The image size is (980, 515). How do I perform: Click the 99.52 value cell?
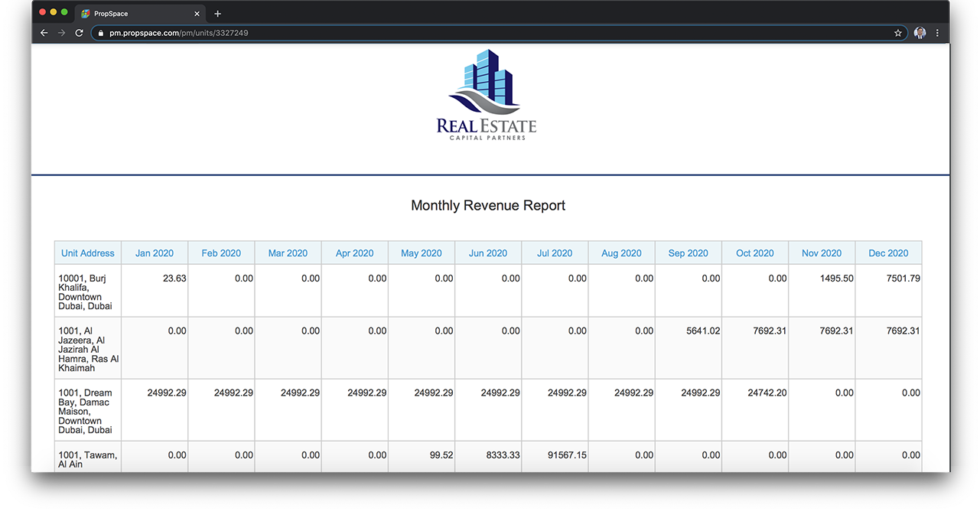click(422, 458)
